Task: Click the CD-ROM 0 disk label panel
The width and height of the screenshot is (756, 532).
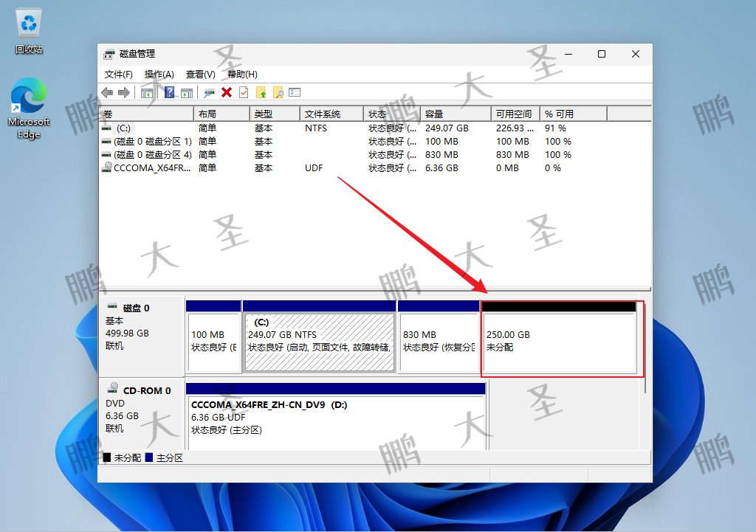Action: pyautogui.click(x=141, y=415)
